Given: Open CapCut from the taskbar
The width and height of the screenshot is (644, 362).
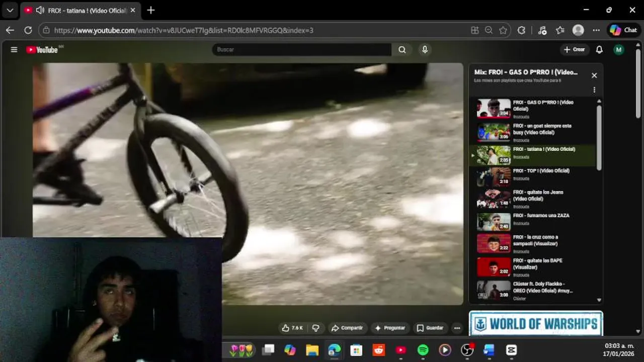Looking at the screenshot, I should coord(511,350).
